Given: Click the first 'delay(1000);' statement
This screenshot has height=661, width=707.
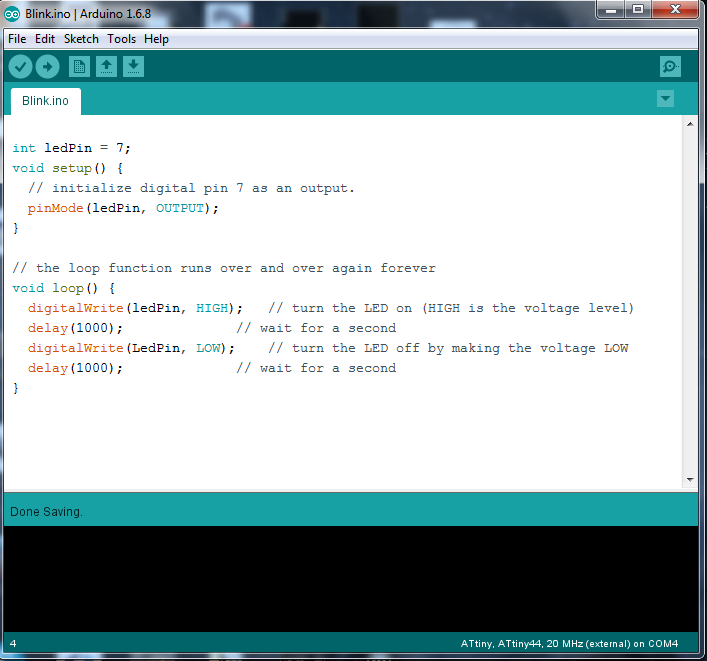Looking at the screenshot, I should click(75, 328).
